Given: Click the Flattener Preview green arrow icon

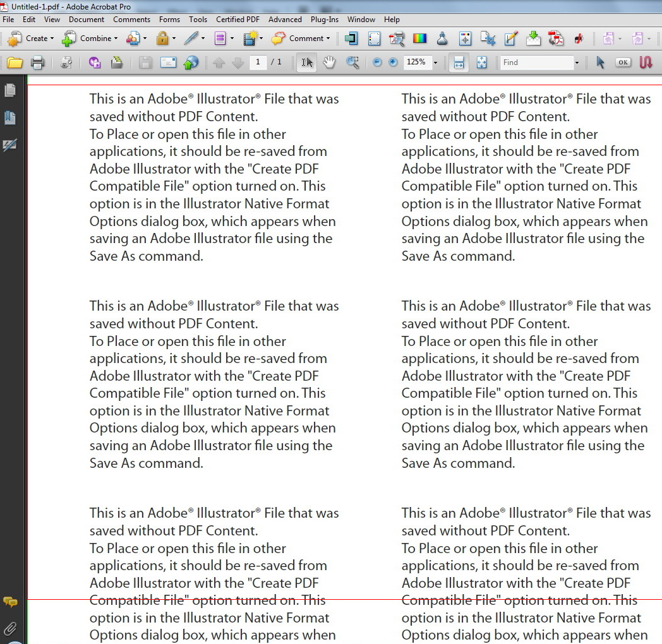Looking at the screenshot, I should pos(533,39).
